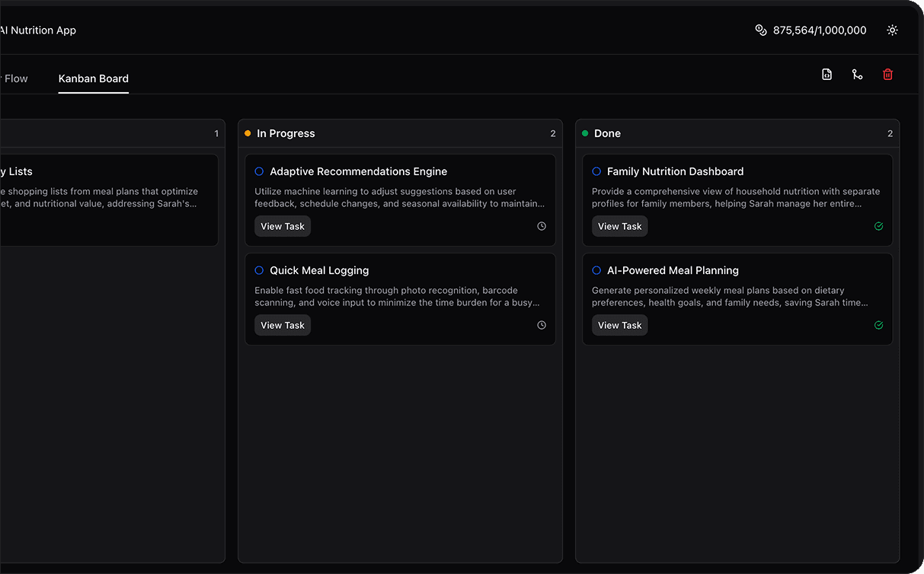Click the status circle on Adaptive Recommendations Engine
The width and height of the screenshot is (924, 574).
(x=258, y=171)
